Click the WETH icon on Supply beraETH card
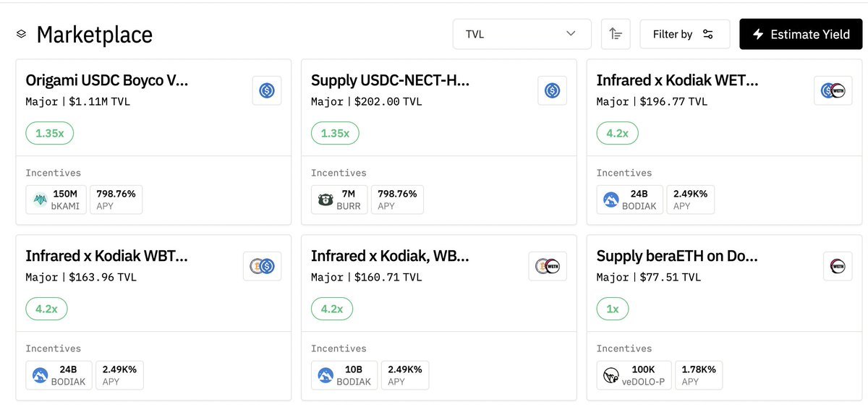The height and width of the screenshot is (407, 868). click(837, 267)
